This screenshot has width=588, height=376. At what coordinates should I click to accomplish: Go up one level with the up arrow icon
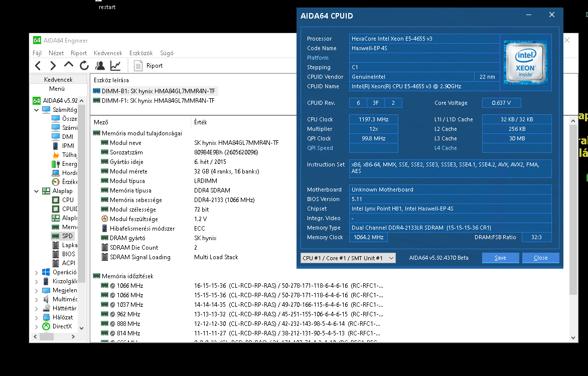pos(69,65)
